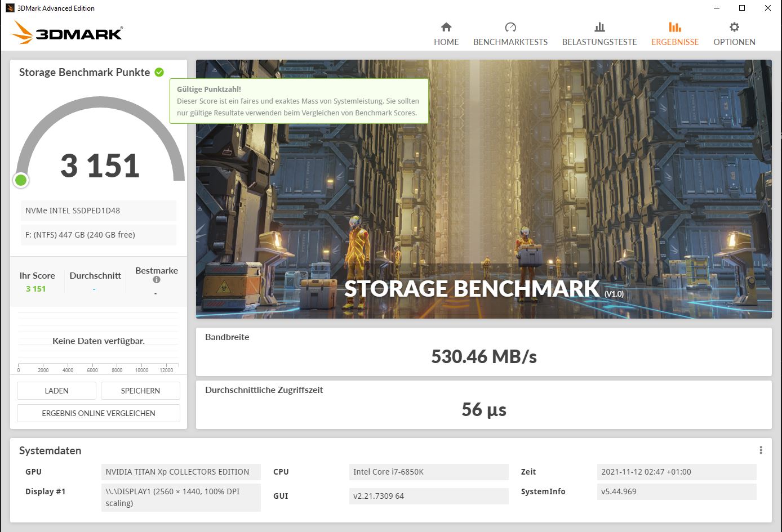Viewport: 782px width, 532px height.
Task: Click ERGEBNIS ONLINE VERGLEICHEN button
Action: click(x=99, y=413)
